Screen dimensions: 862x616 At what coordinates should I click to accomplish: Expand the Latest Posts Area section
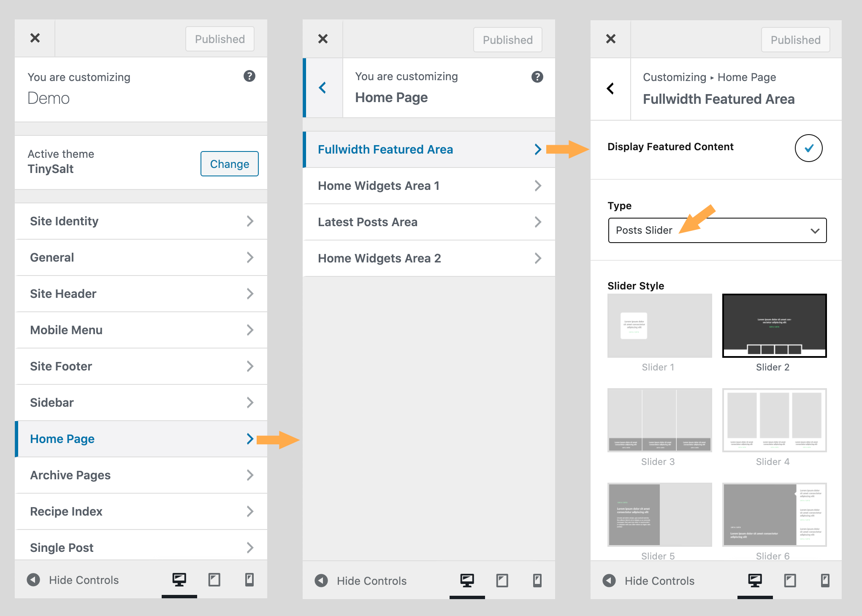click(428, 222)
